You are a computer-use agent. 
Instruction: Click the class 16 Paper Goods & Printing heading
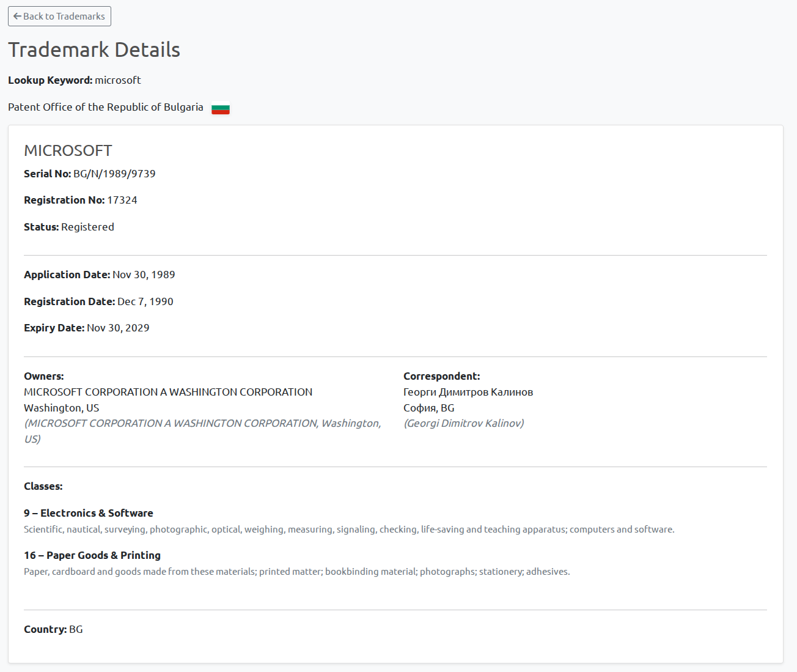[92, 555]
